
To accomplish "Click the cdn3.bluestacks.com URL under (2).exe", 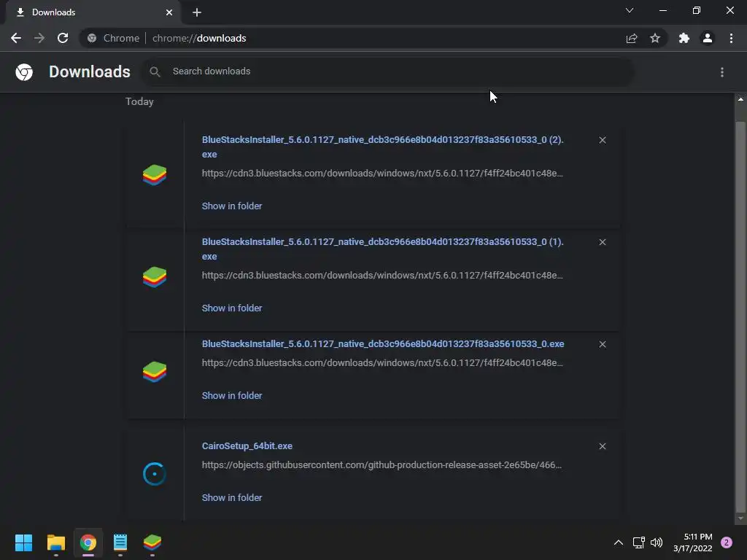I will point(382,173).
